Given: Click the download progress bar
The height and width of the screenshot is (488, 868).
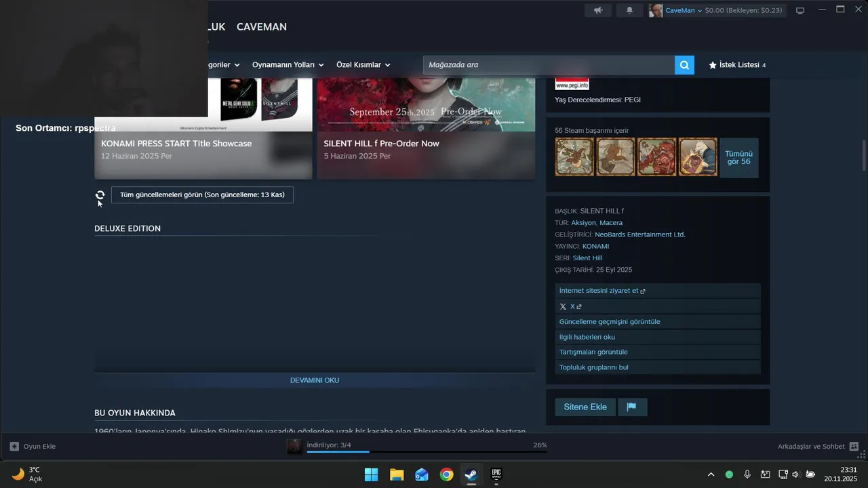Looking at the screenshot, I should pos(427,451).
